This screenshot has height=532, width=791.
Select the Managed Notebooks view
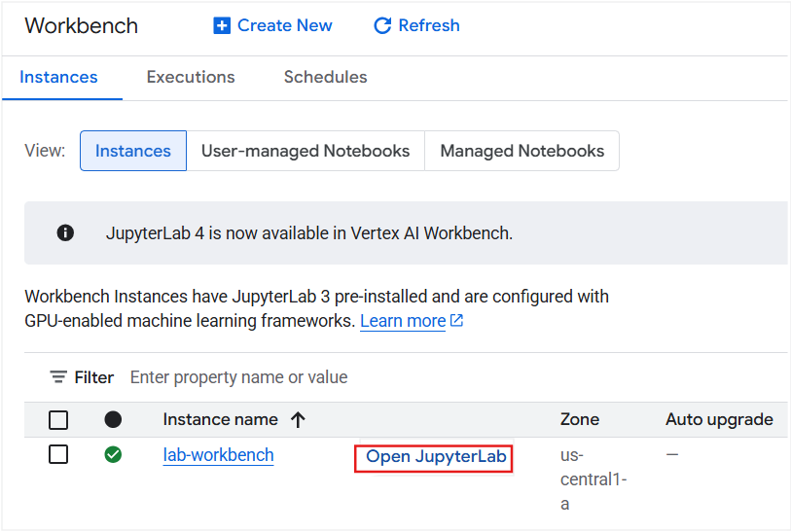point(522,151)
